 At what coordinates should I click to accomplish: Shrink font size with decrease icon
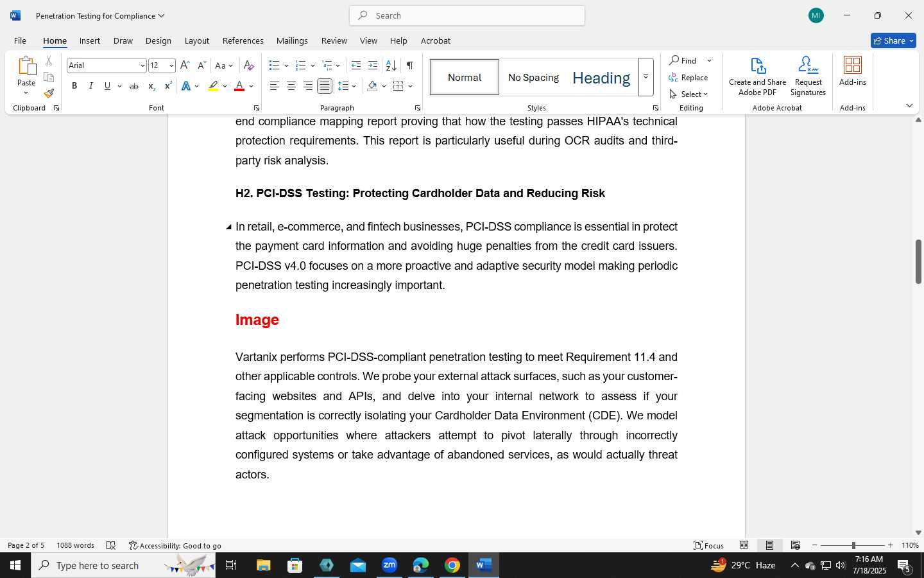point(201,66)
